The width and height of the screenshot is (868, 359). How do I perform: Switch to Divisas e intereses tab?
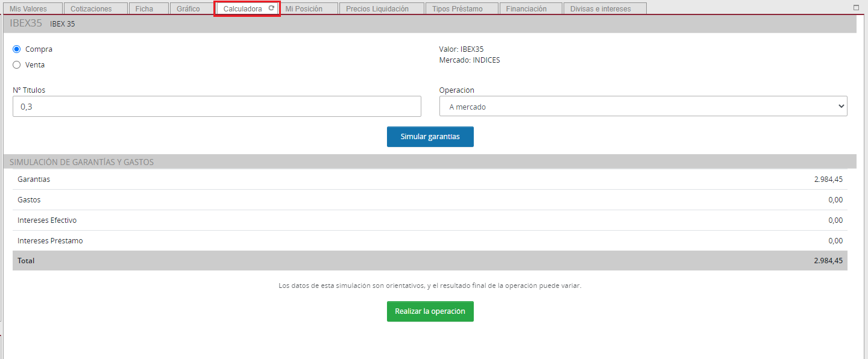(605, 8)
